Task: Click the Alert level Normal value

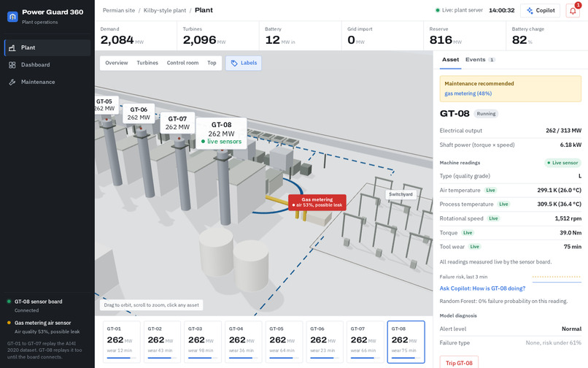Action: 571,329
